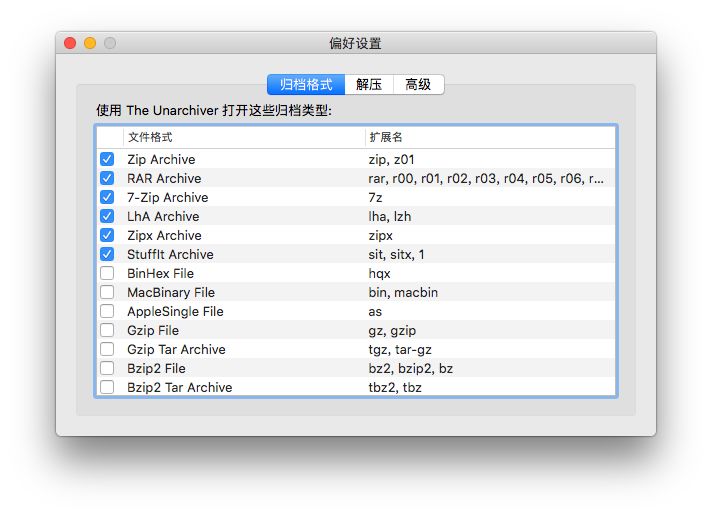The height and width of the screenshot is (516, 712).
Task: Enable the Gzip Tar Archive checkbox
Action: 107,349
